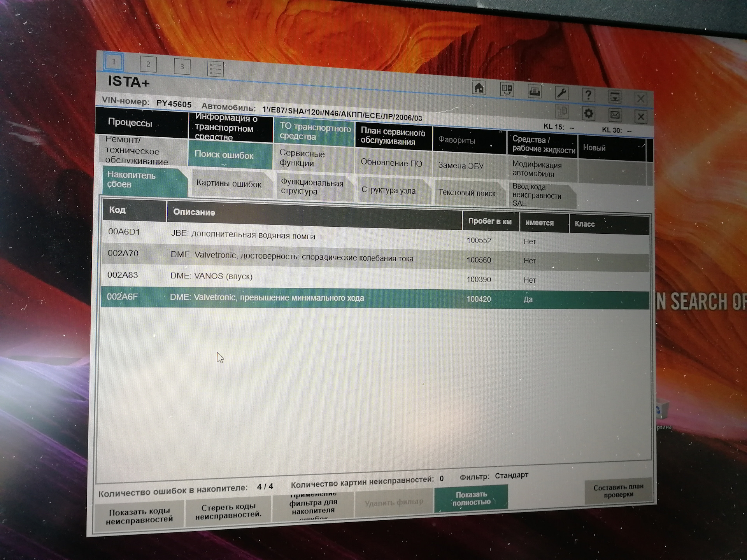Open the settings gear icon
This screenshot has height=560, width=747.
588,114
